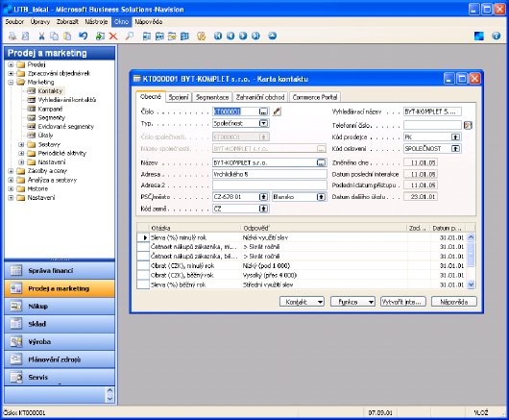Open the Okno menu
This screenshot has height=420, width=509.
[121, 22]
